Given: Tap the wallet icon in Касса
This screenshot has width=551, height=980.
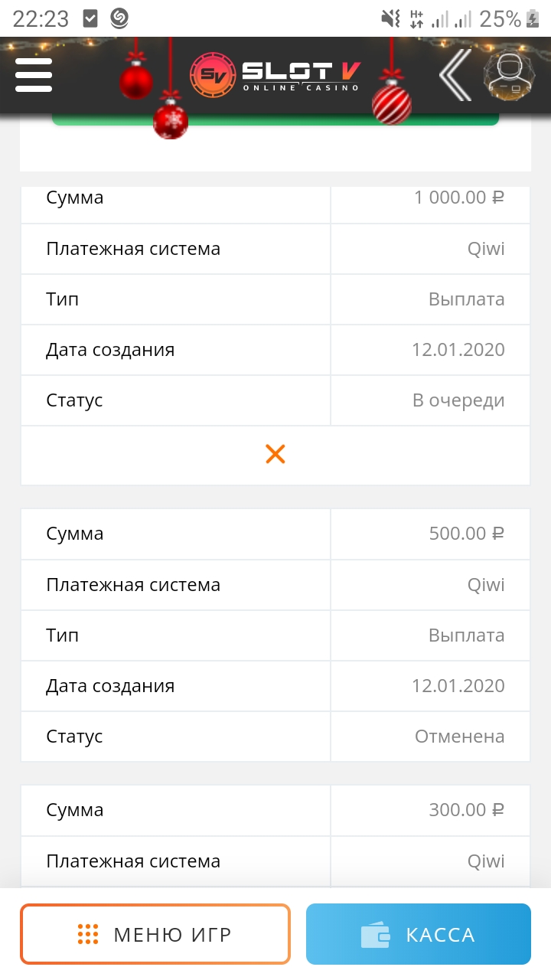Looking at the screenshot, I should [x=376, y=935].
